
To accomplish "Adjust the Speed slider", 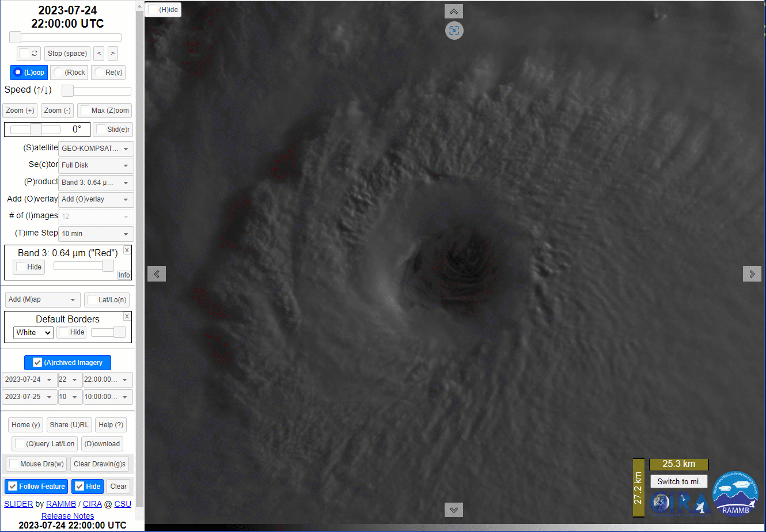I will 68,91.
